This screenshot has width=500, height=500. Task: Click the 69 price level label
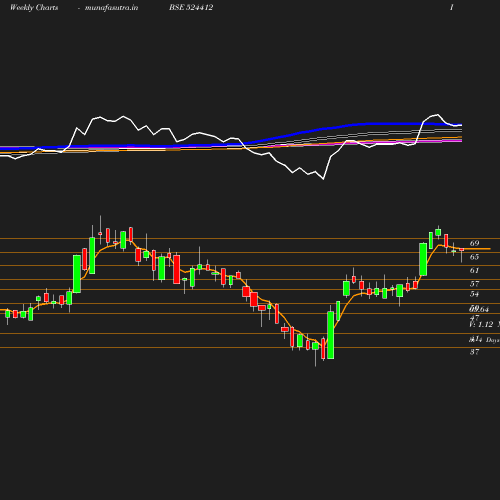[474, 243]
